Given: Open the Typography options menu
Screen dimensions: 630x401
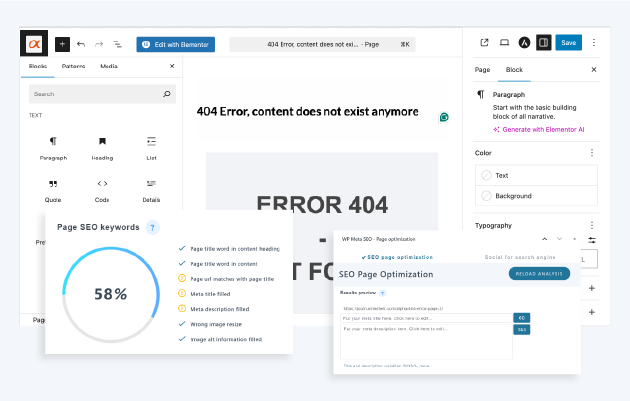Looking at the screenshot, I should [592, 226].
